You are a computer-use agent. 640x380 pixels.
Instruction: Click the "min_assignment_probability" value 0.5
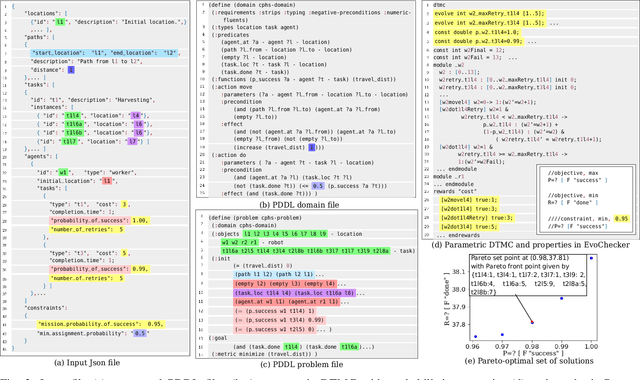click(140, 333)
